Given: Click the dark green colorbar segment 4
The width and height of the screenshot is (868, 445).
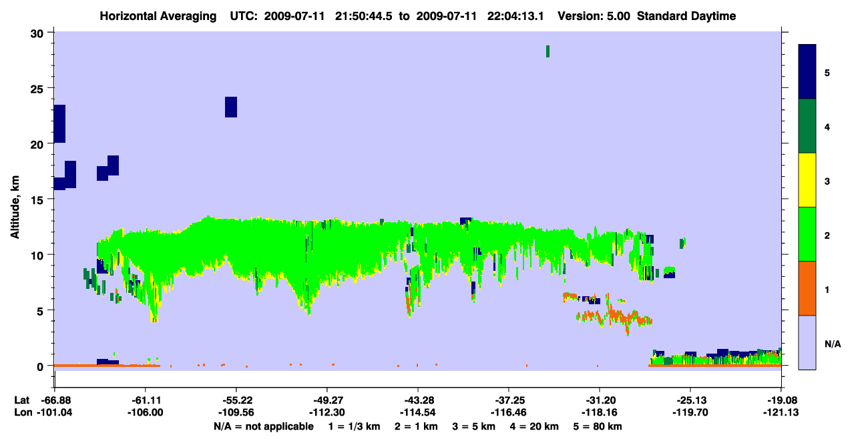Looking at the screenshot, I should pos(807,126).
